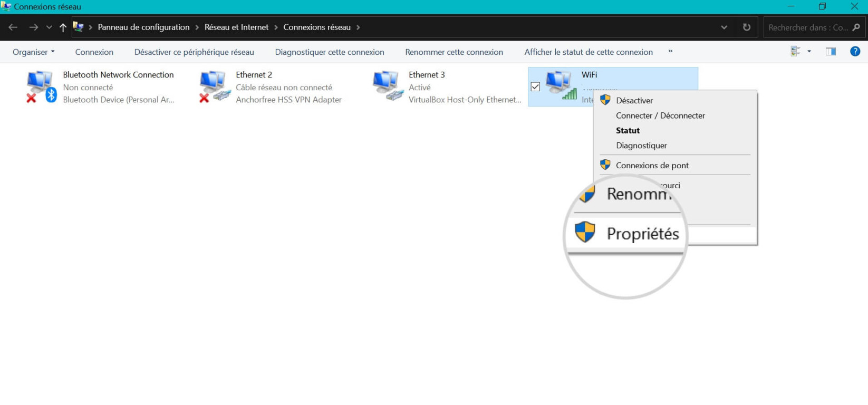Viewport: 868px width, 405px height.
Task: Open recent locations dropdown arrow
Action: (49, 27)
